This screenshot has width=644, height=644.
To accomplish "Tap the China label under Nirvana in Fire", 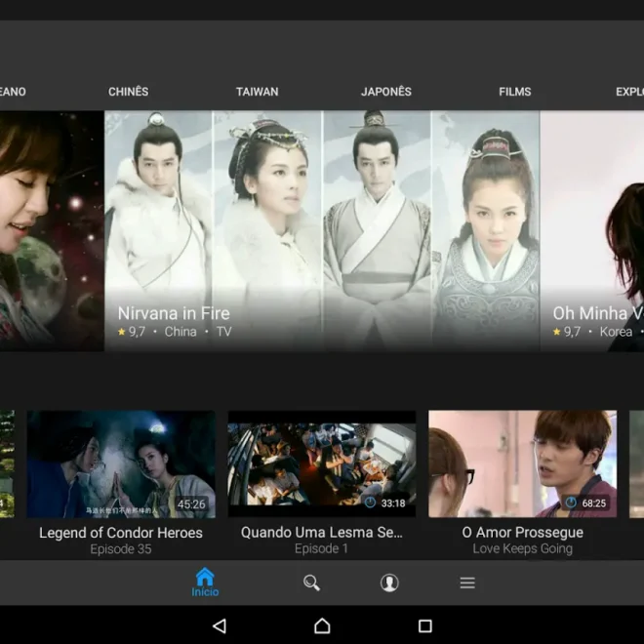I will [x=181, y=332].
